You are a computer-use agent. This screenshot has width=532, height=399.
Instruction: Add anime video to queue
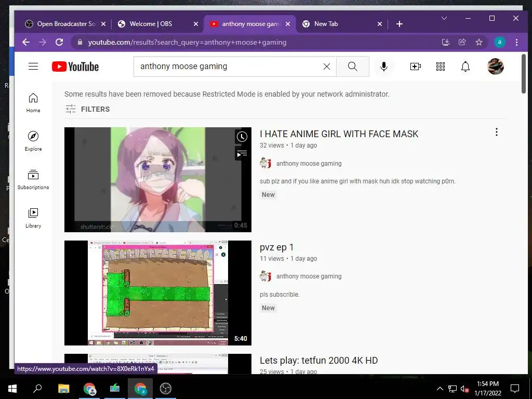pyautogui.click(x=242, y=154)
